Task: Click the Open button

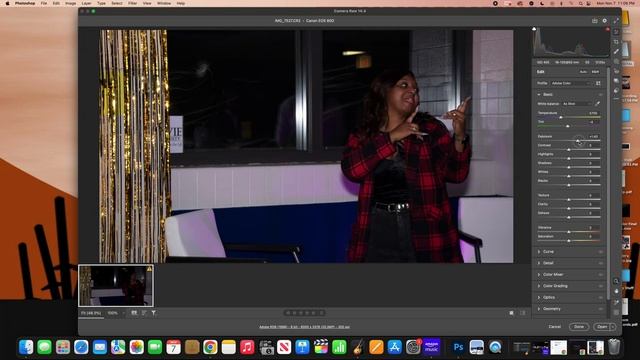Action: tap(602, 327)
